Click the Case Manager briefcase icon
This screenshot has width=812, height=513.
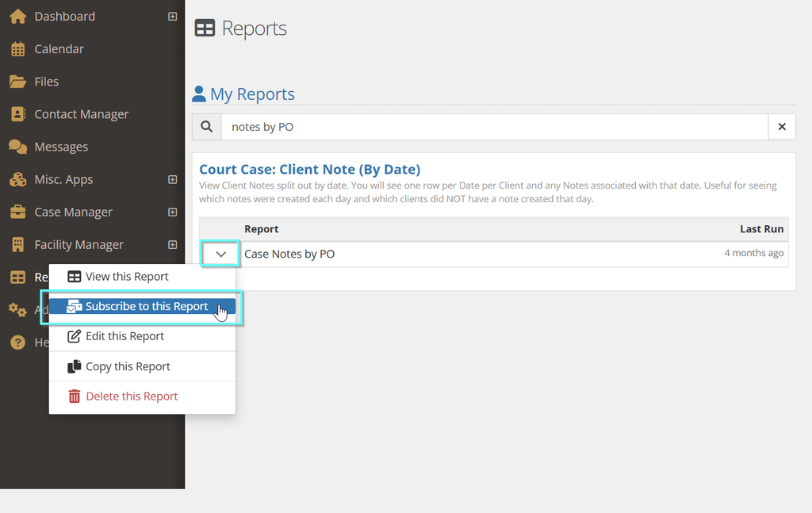click(x=17, y=212)
